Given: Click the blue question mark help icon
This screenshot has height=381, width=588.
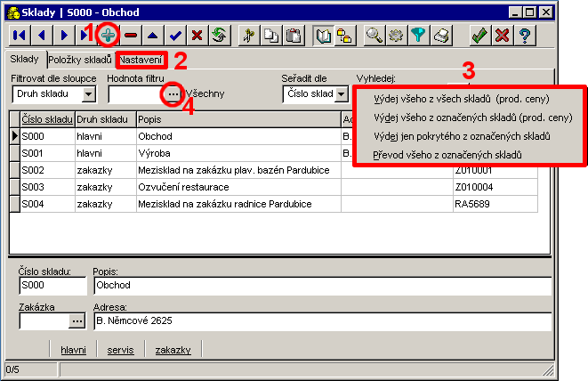Looking at the screenshot, I should pos(527,36).
